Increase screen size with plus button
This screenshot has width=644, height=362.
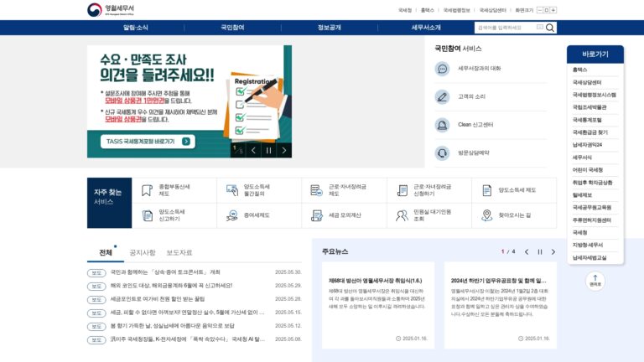click(553, 10)
